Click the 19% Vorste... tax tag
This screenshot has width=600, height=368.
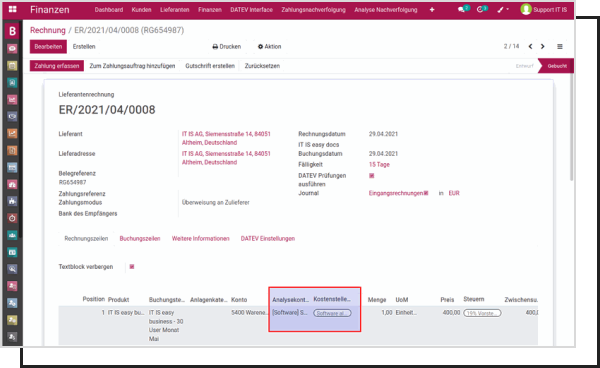click(482, 313)
